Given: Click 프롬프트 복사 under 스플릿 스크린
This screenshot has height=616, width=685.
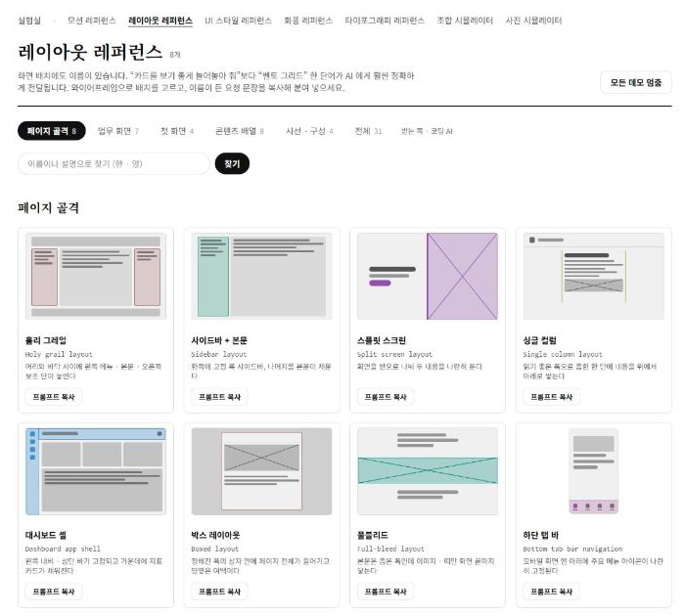Looking at the screenshot, I should click(x=386, y=397).
